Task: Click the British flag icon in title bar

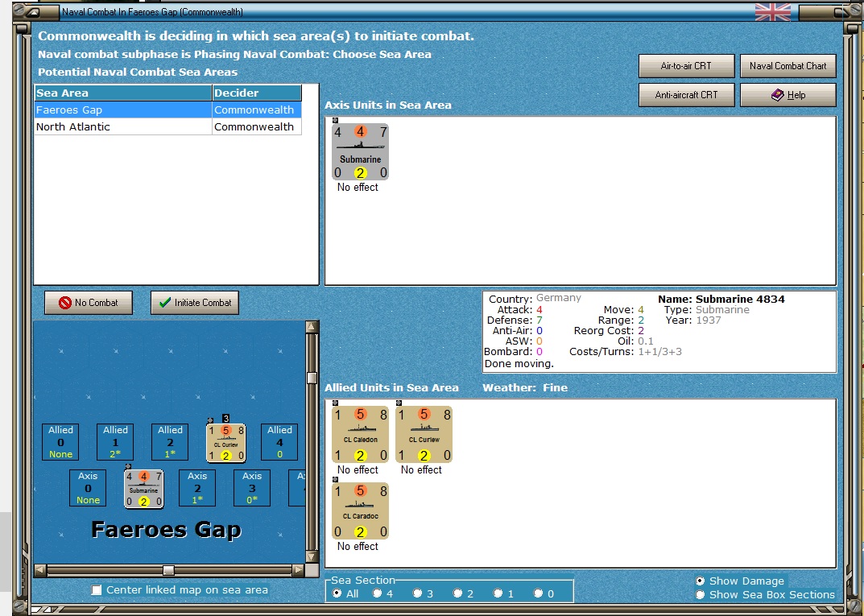Action: click(772, 11)
